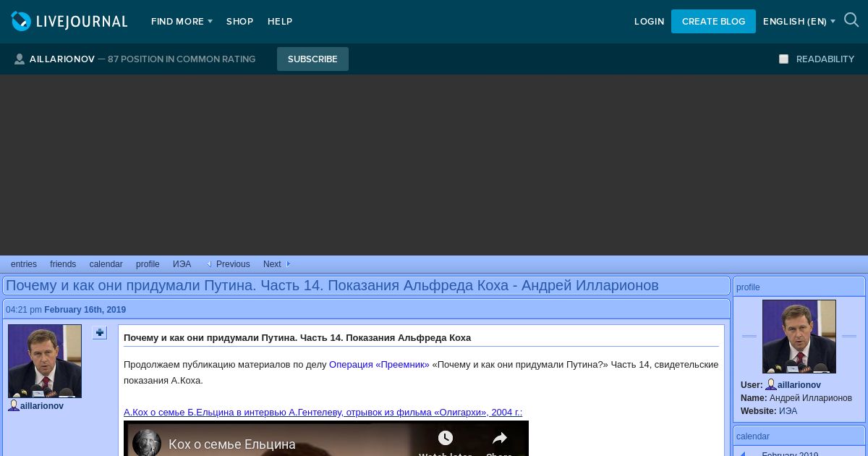Open the site search magnifier icon
The height and width of the screenshot is (456, 868).
pyautogui.click(x=851, y=21)
